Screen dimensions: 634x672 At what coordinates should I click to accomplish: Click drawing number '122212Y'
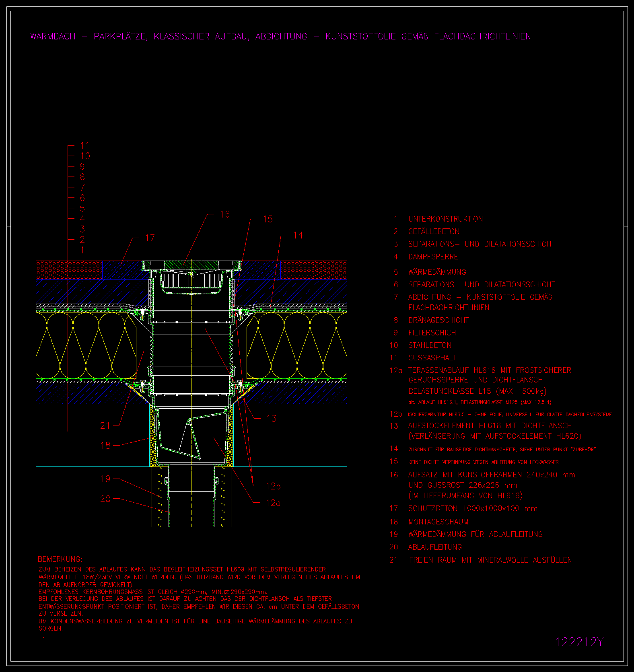pos(579,642)
